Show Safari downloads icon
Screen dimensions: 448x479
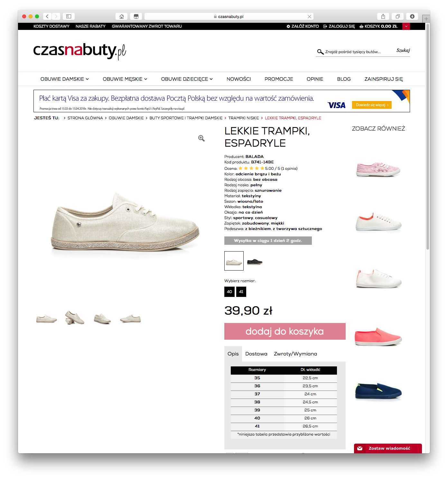412,16
